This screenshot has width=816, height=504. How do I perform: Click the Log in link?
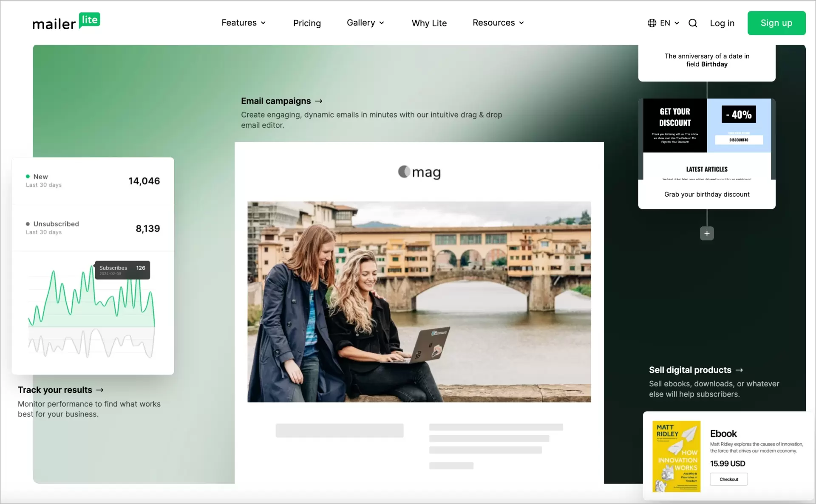pos(722,23)
